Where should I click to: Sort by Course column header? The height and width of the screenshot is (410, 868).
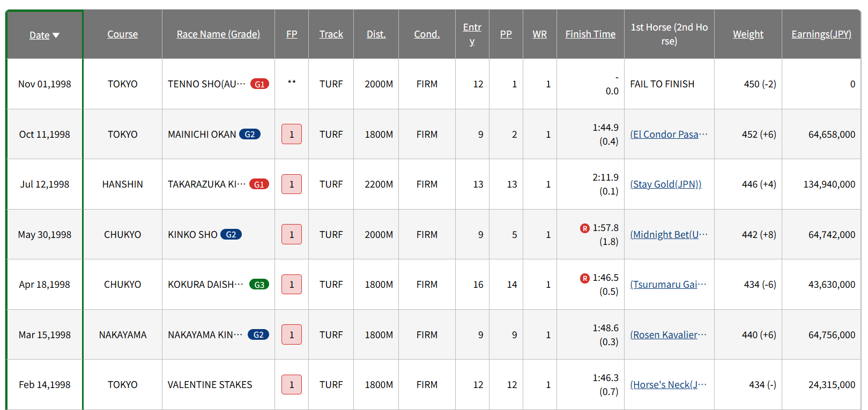coord(122,34)
